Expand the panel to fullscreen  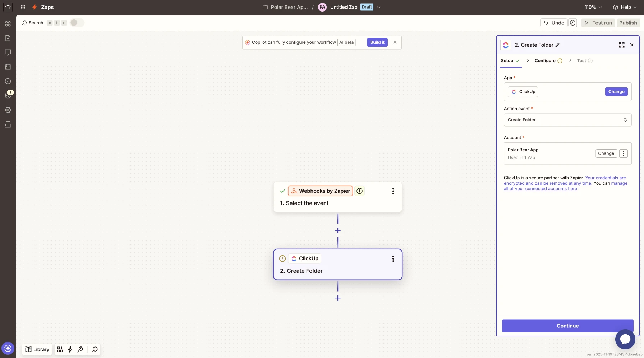pos(621,45)
